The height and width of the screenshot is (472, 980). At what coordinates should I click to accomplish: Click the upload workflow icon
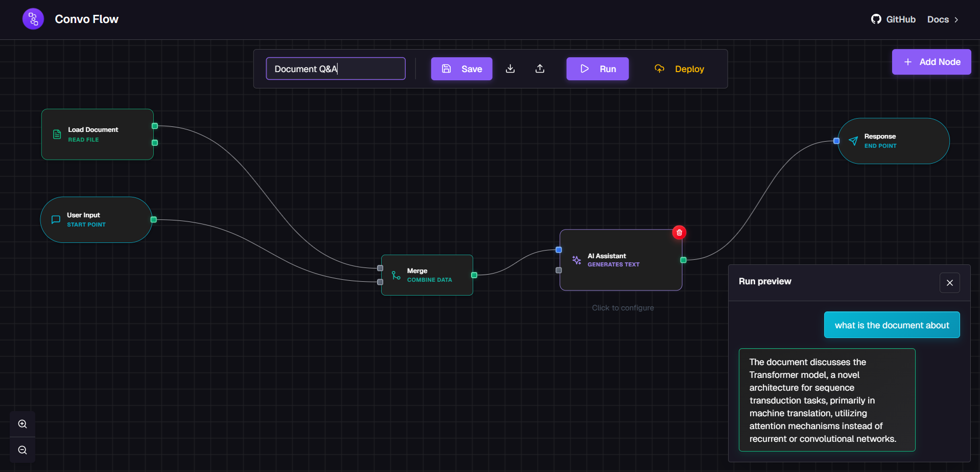[540, 69]
